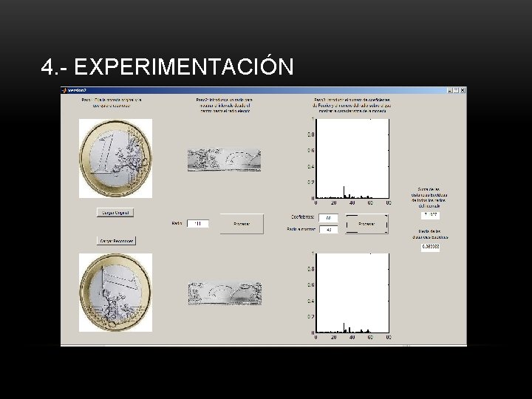Click the Procesar button beside Coeficientes field
The image size is (532, 399).
pos(366,224)
